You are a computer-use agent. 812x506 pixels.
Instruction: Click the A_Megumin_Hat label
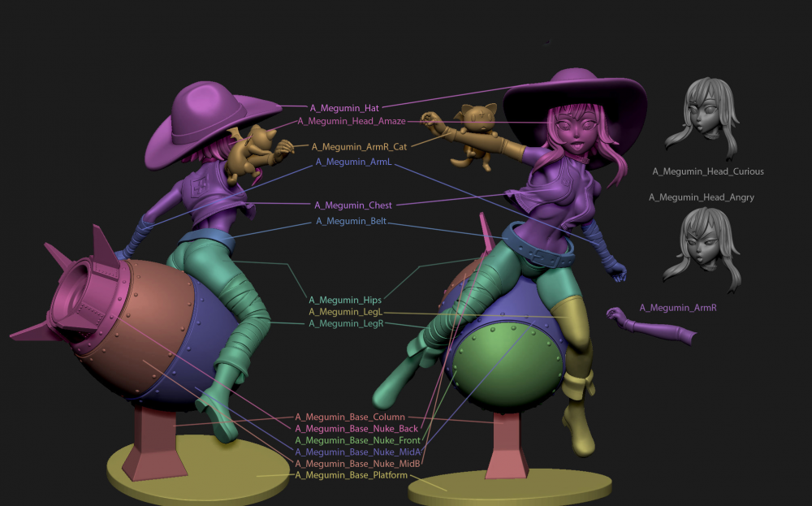(x=344, y=108)
